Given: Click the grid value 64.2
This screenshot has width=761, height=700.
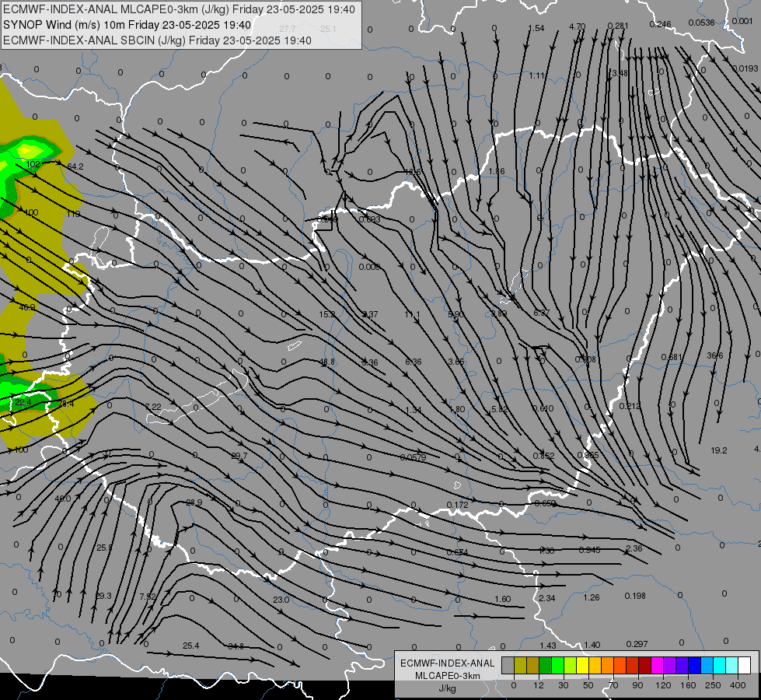Looking at the screenshot, I should pos(75,166).
